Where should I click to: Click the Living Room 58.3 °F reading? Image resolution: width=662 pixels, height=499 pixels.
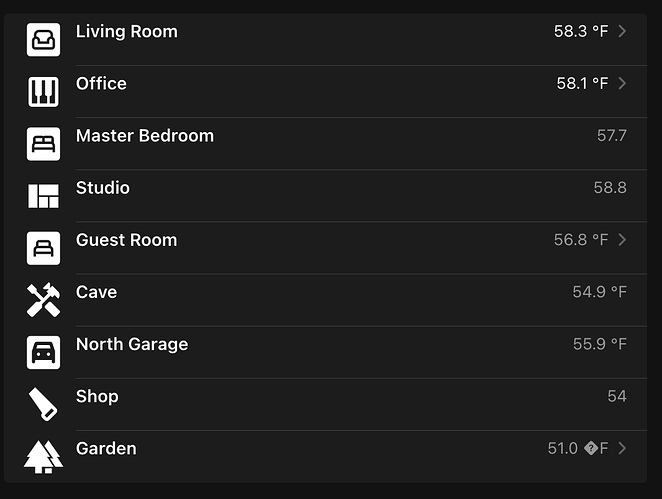coord(581,32)
